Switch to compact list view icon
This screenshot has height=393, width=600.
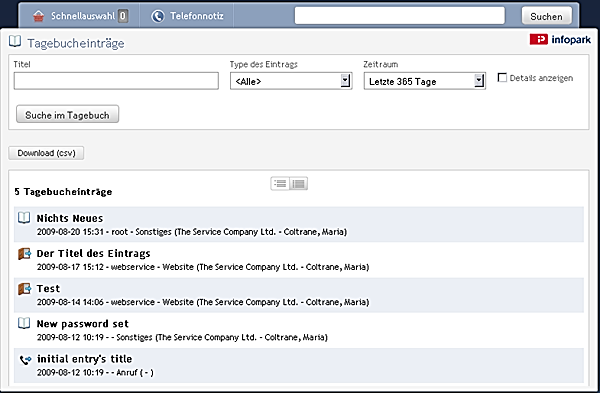click(x=280, y=184)
